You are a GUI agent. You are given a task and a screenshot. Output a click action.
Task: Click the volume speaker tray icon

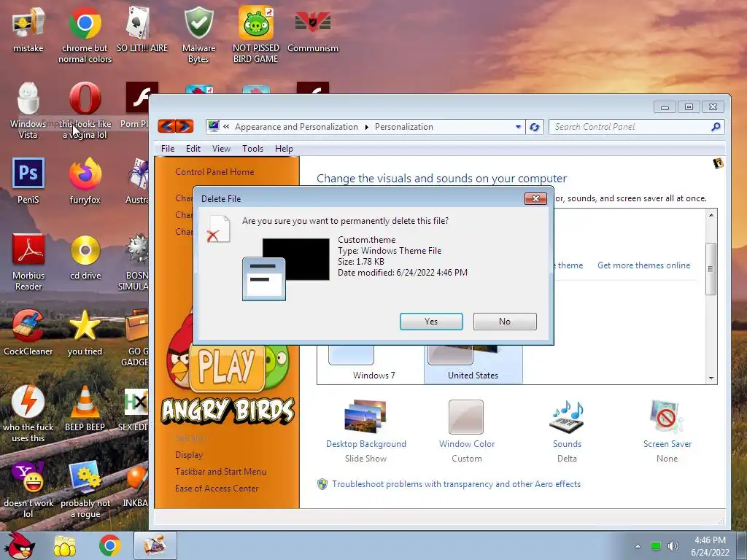click(x=673, y=545)
